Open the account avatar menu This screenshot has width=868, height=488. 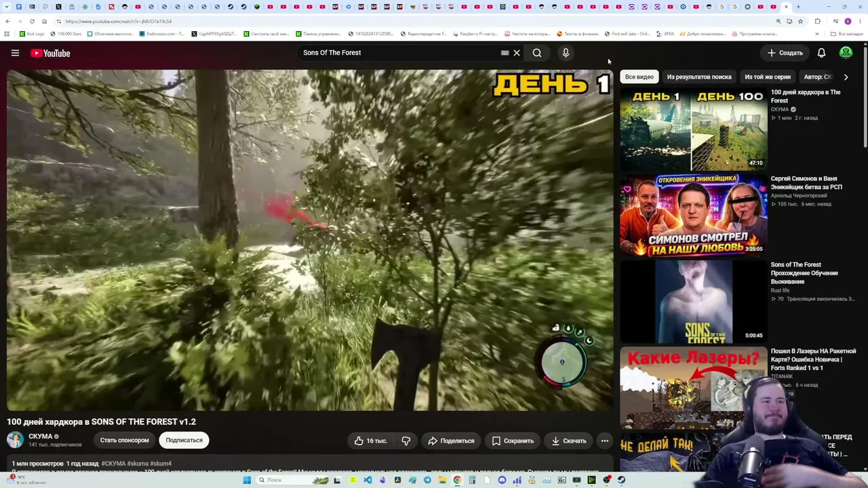pyautogui.click(x=846, y=53)
